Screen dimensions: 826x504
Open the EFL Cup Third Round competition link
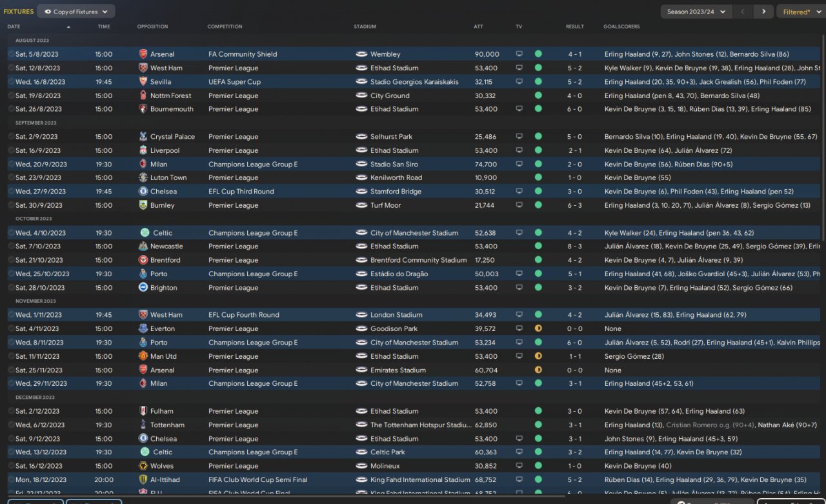[x=241, y=192]
